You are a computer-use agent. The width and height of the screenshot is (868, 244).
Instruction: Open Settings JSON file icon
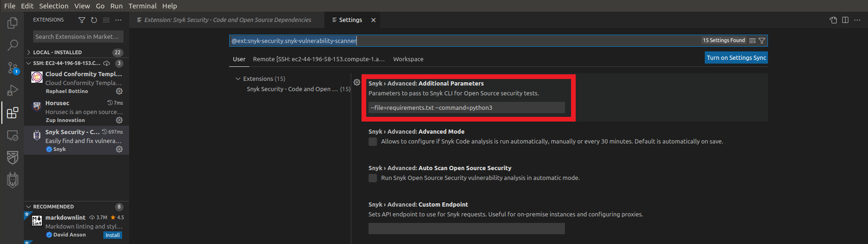[833, 20]
